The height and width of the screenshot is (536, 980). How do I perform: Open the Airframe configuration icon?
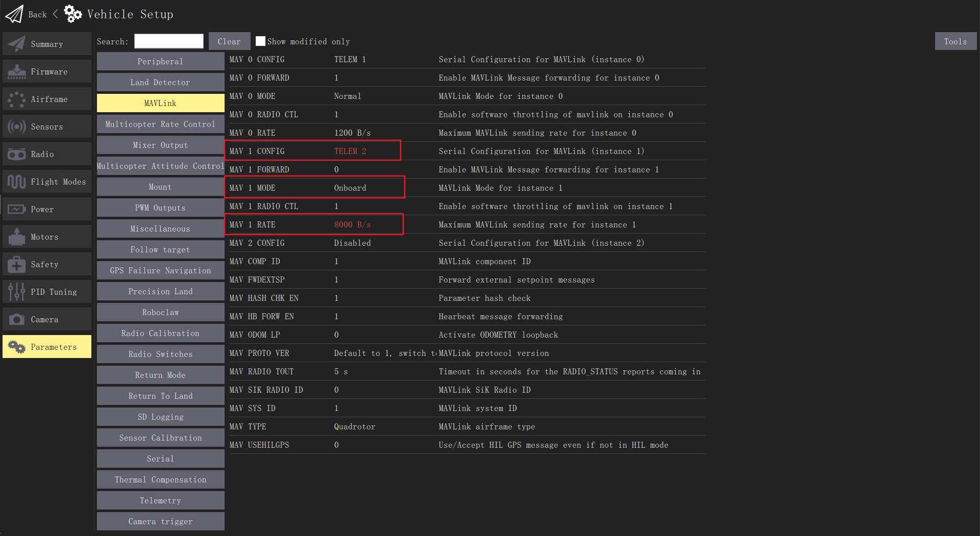tap(16, 98)
